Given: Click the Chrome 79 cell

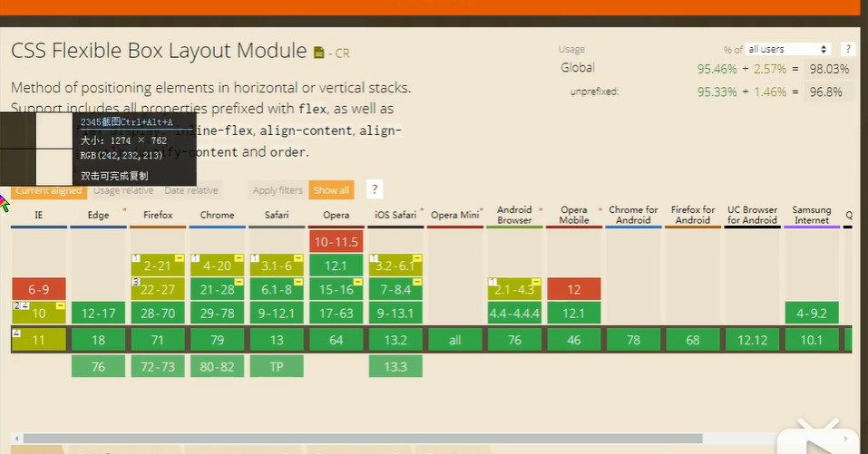Looking at the screenshot, I should point(217,340).
